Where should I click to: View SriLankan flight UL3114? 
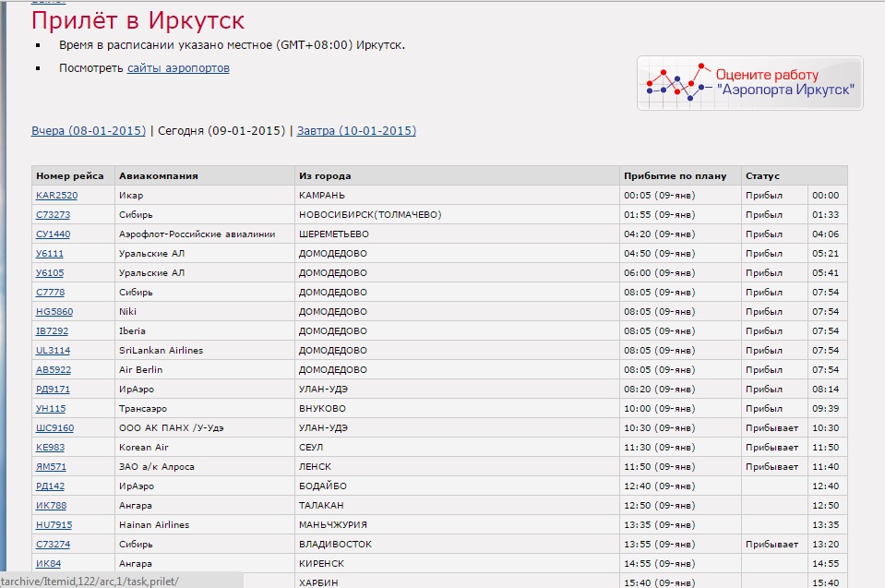[x=53, y=351]
